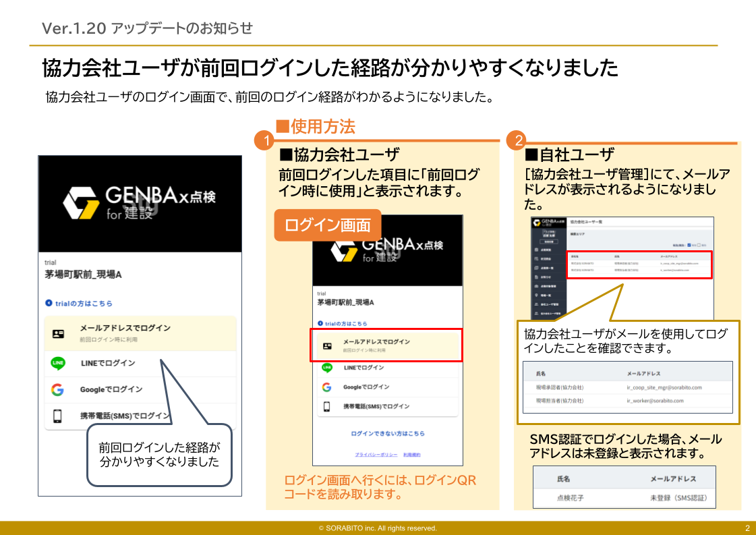Enable the 無効 checkbox next to 有効
756x535 pixels.
pos(699,245)
